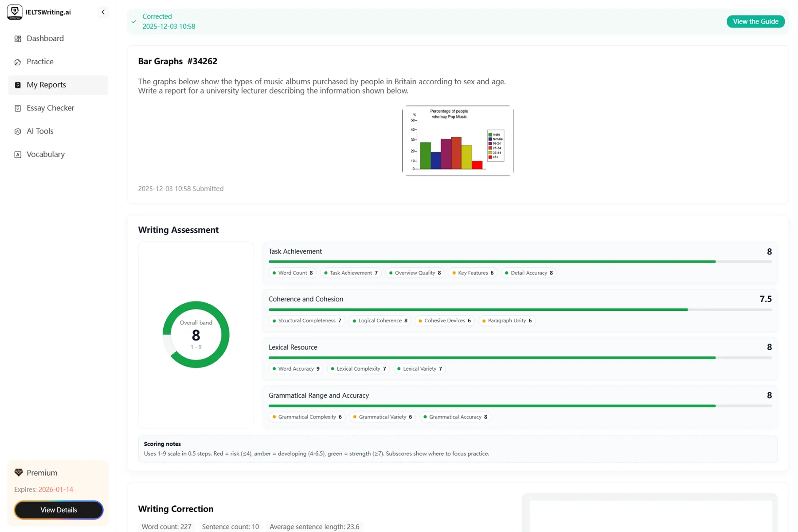The image size is (798, 532).
Task: Open the Essay Checker icon
Action: pos(18,108)
